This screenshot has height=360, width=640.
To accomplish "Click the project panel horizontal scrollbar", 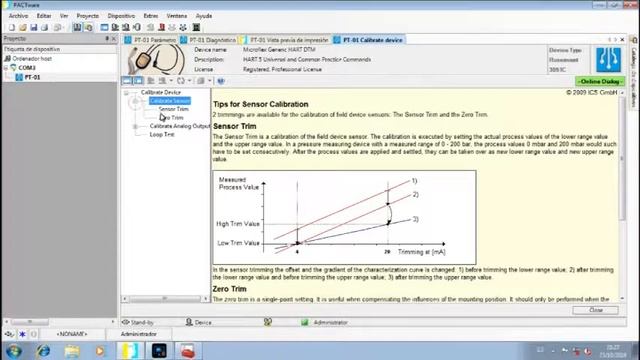I will point(59,322).
